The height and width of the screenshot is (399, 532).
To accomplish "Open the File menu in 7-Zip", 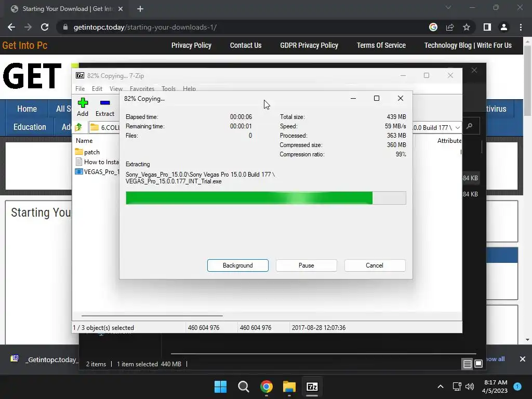I will coord(80,88).
